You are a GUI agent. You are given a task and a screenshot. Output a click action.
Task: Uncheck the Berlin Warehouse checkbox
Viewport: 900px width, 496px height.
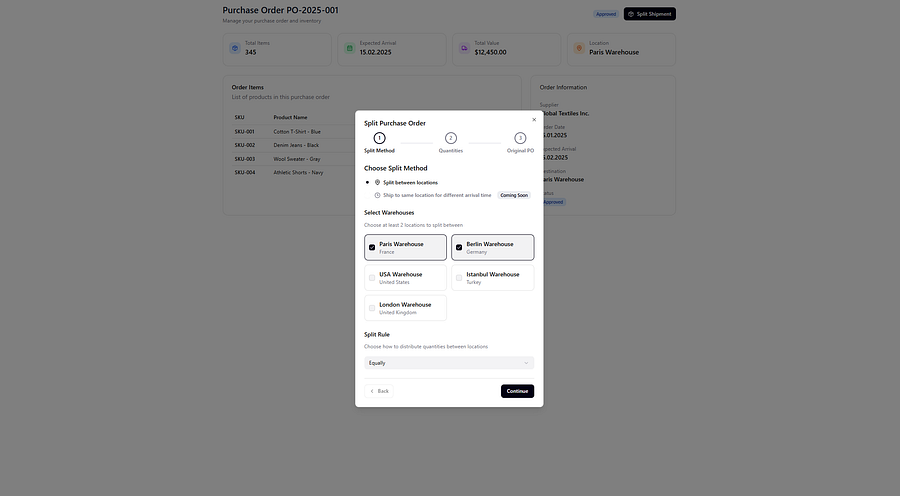tap(459, 247)
